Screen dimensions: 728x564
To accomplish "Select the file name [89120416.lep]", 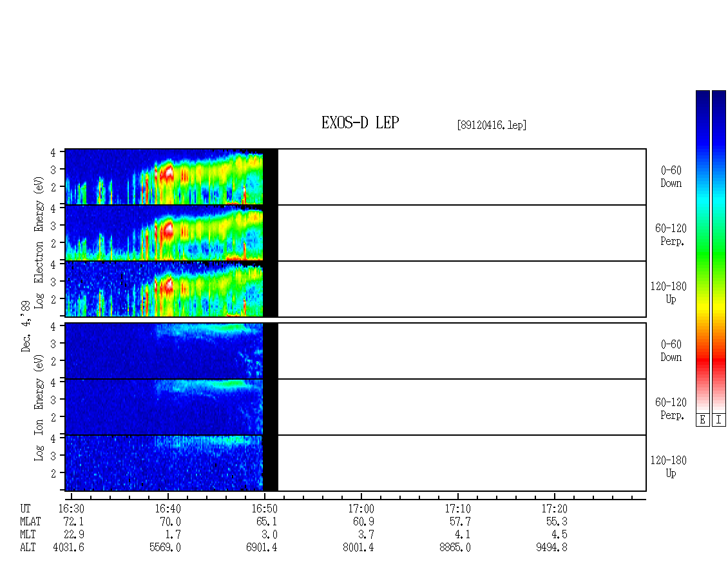I will (492, 125).
